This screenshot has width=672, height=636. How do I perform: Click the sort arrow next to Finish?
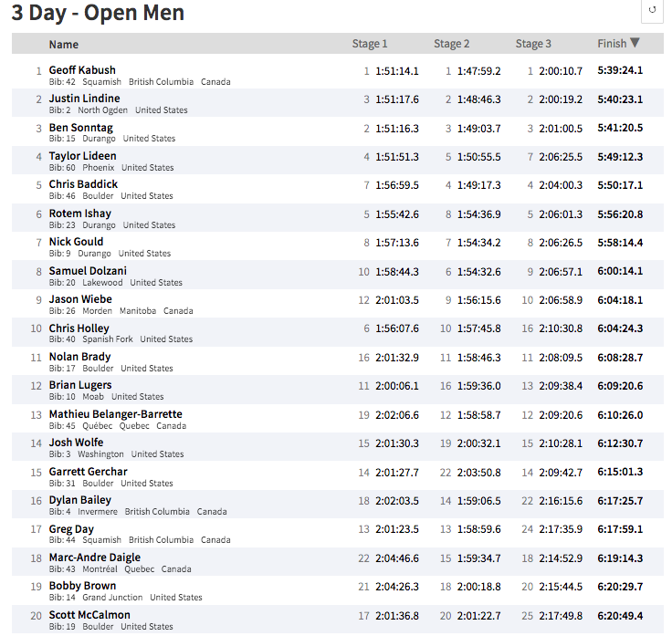click(635, 43)
